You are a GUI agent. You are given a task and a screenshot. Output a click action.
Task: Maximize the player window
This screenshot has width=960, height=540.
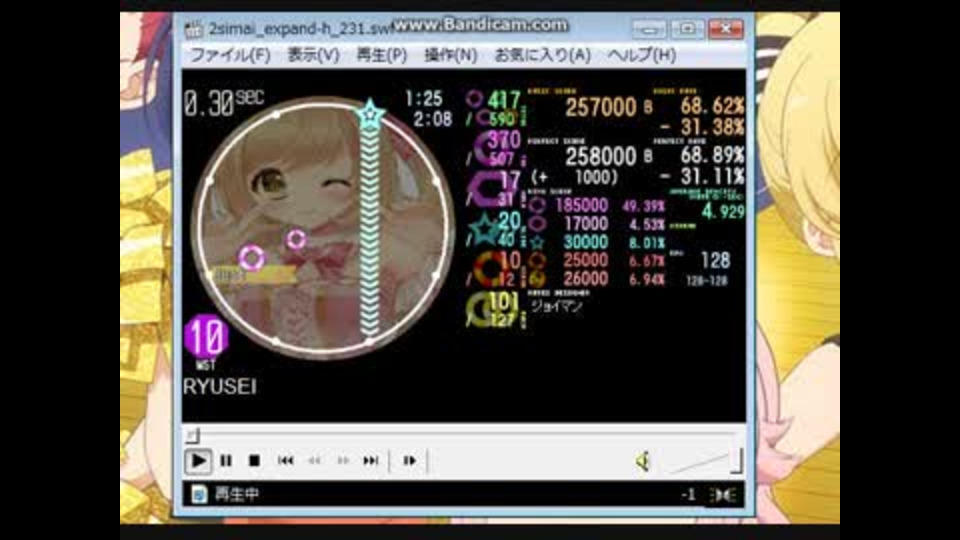687,29
